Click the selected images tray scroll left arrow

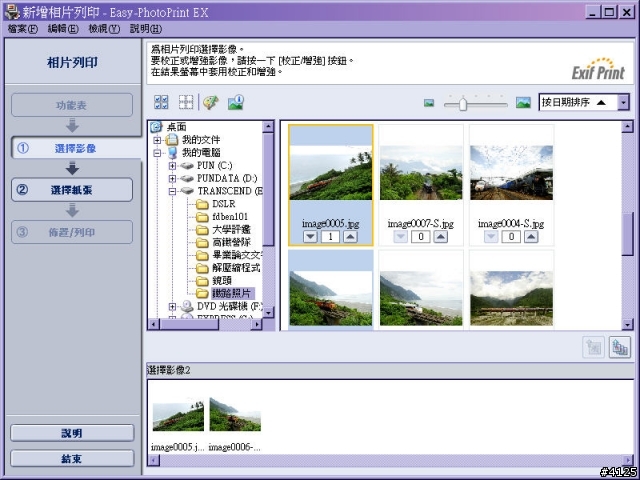[x=154, y=460]
